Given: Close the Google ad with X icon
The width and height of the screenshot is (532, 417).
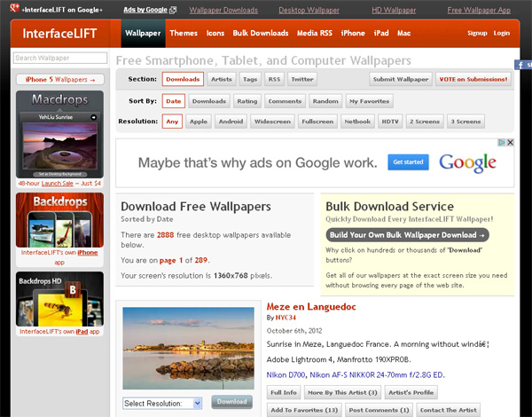Looking at the screenshot, I should [510, 143].
